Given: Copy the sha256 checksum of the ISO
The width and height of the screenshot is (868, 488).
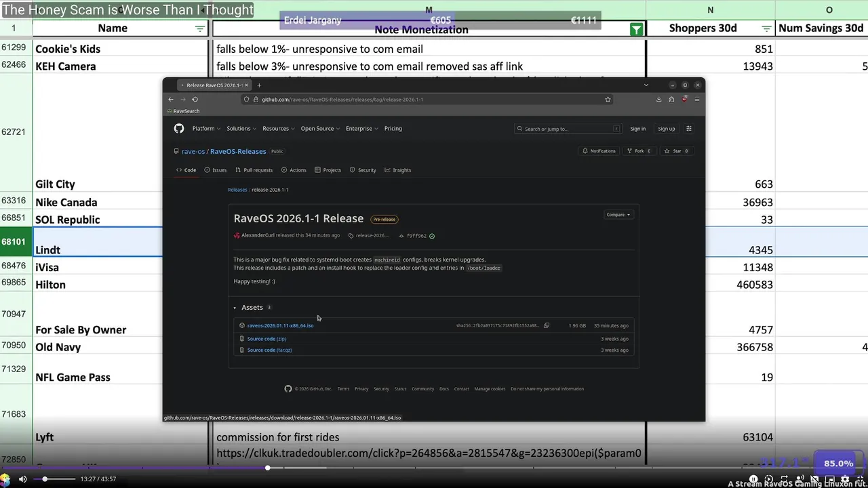Looking at the screenshot, I should pos(547,325).
